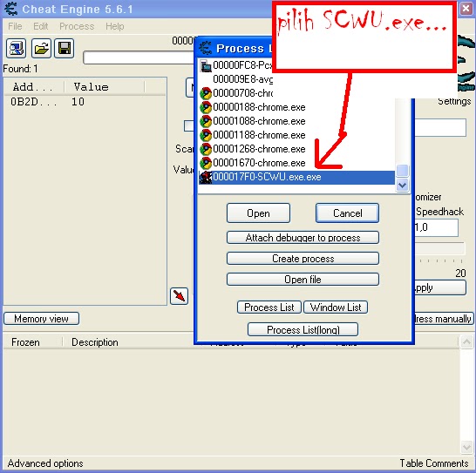Click the load table folder icon
Viewport: 476px width, 473px height.
[41, 48]
